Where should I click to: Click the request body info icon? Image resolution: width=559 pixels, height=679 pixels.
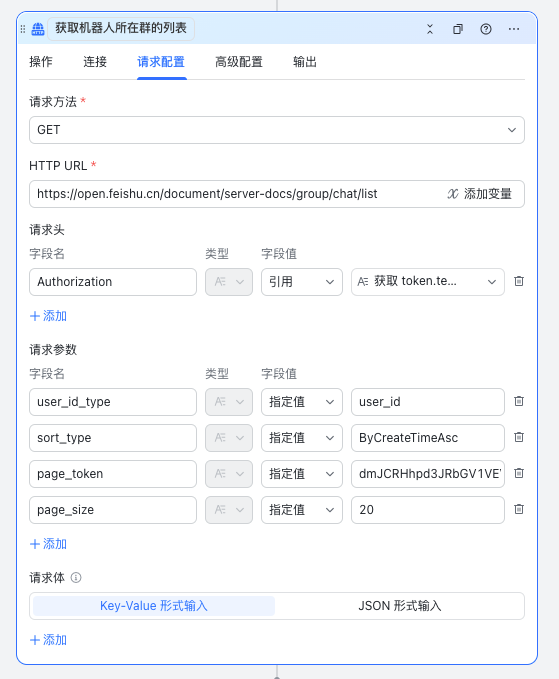(x=76, y=578)
